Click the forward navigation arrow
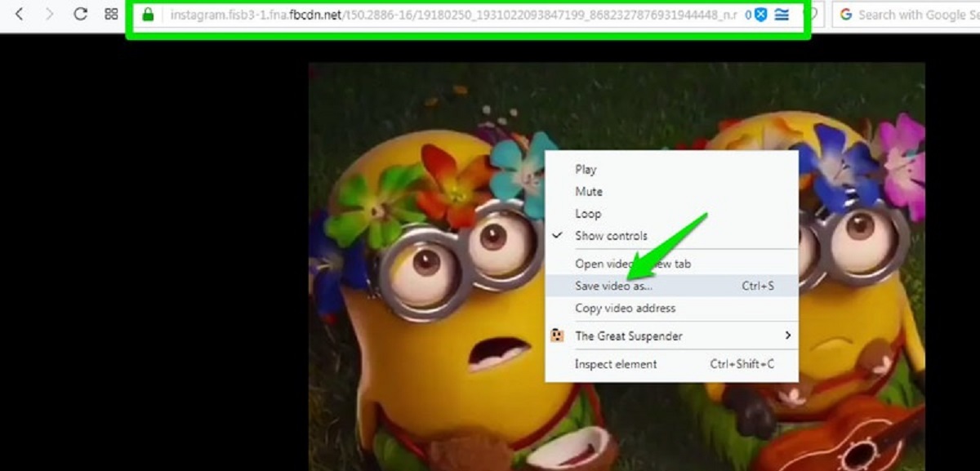Screen dimensions: 980x471 coord(50,14)
